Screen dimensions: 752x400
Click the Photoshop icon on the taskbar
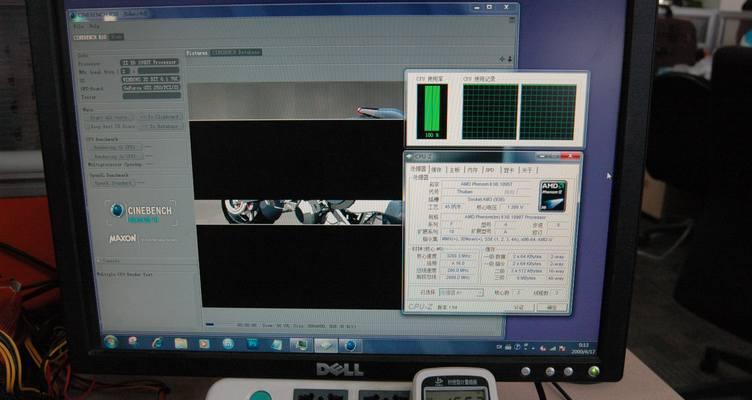pos(253,344)
